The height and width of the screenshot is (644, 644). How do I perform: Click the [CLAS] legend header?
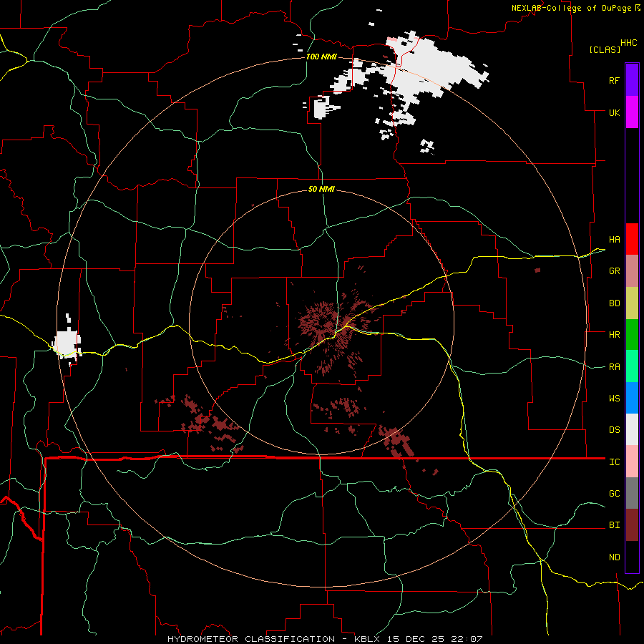pyautogui.click(x=605, y=49)
